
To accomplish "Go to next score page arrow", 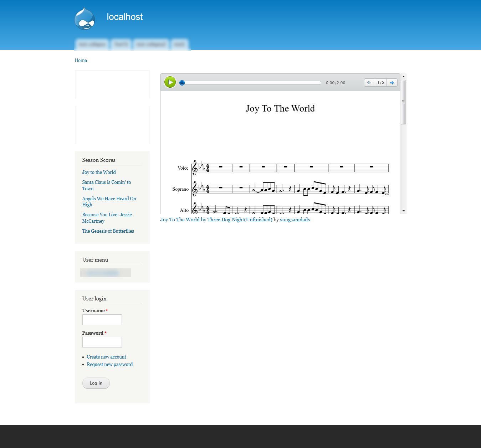I will 392,83.
